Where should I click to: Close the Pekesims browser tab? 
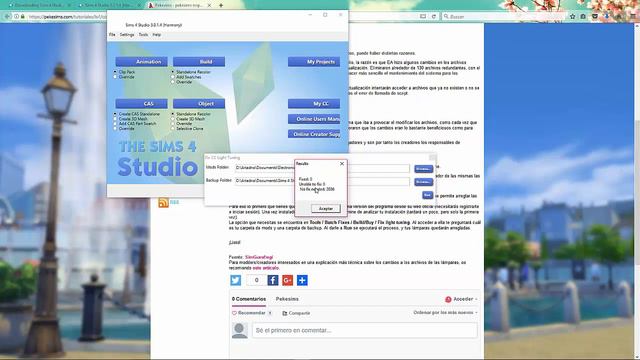[209, 5]
